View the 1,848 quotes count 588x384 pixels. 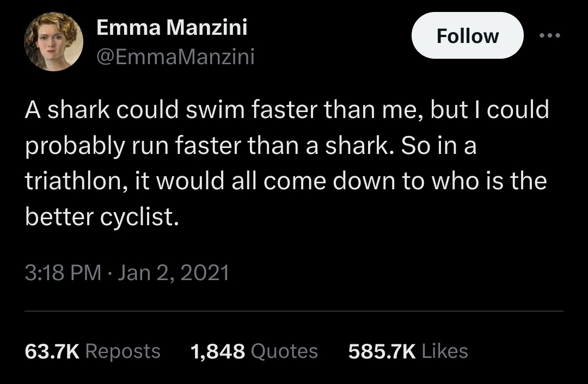pos(217,351)
